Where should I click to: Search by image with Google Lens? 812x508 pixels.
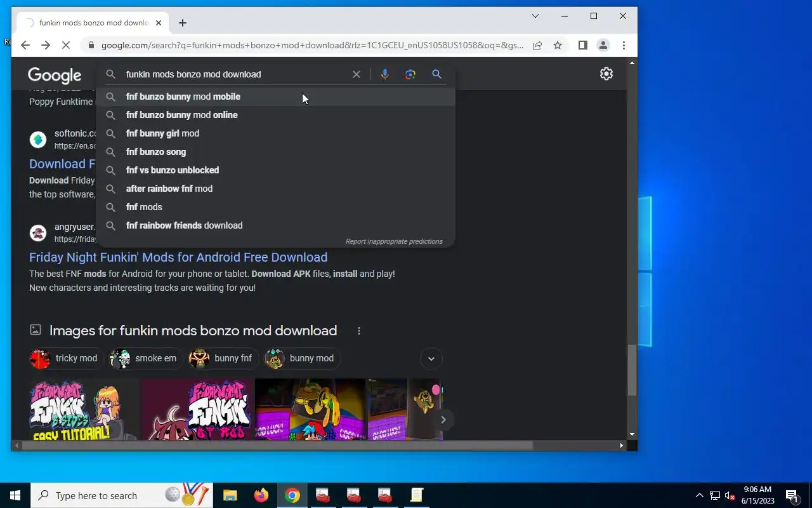click(410, 74)
